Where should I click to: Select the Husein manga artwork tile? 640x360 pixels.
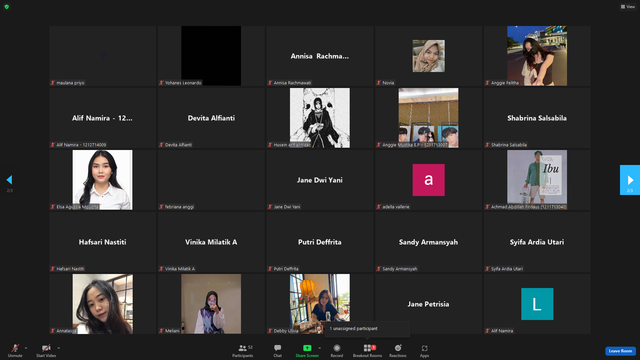pyautogui.click(x=320, y=118)
